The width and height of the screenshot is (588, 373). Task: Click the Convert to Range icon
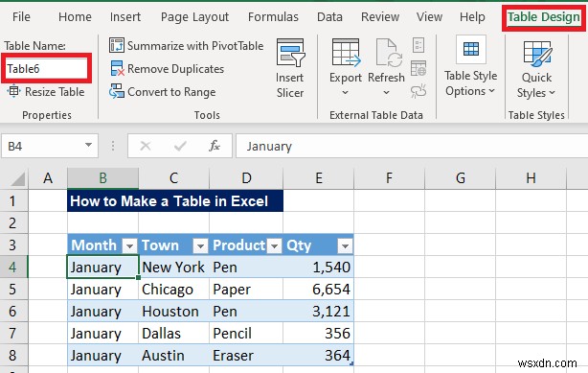click(117, 91)
